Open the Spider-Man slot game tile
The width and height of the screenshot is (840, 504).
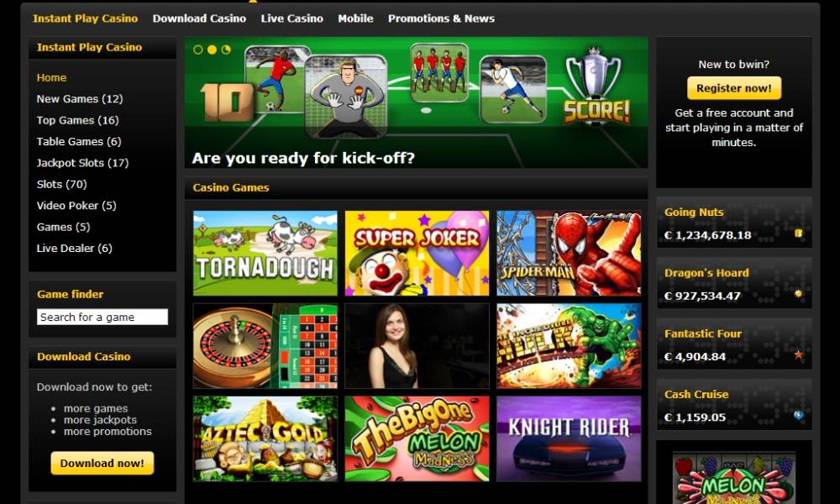(x=569, y=253)
